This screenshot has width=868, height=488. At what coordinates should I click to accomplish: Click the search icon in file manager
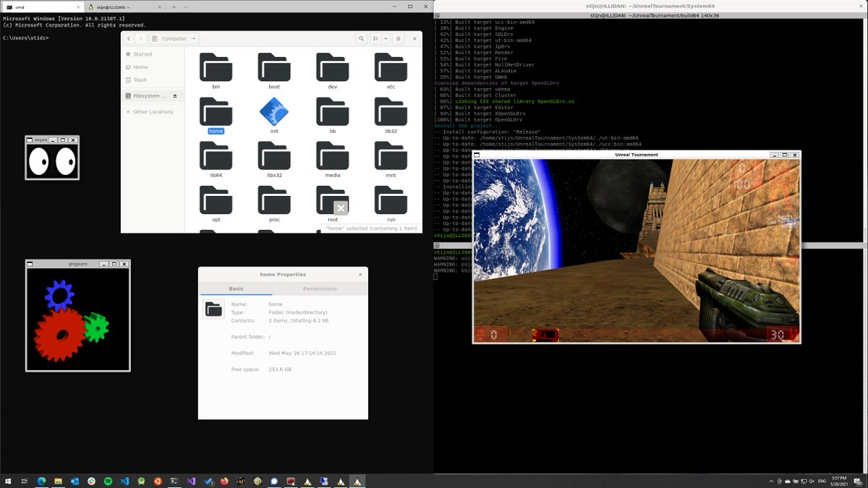(362, 38)
